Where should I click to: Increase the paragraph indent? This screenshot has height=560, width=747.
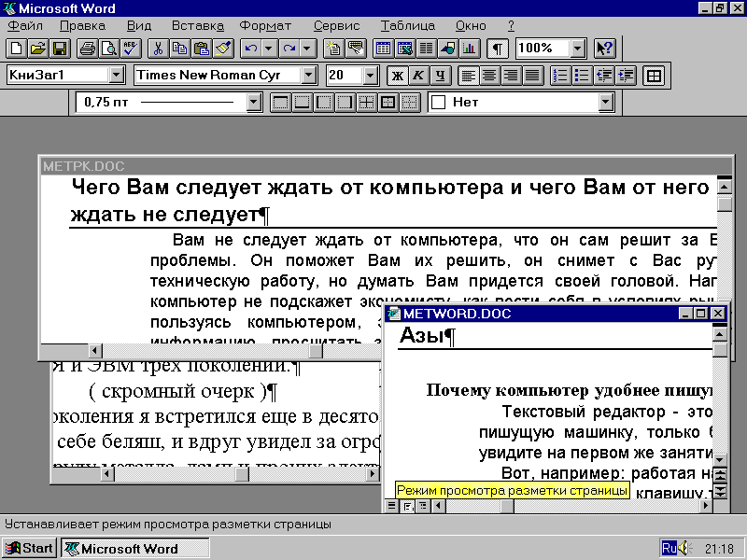pos(626,76)
